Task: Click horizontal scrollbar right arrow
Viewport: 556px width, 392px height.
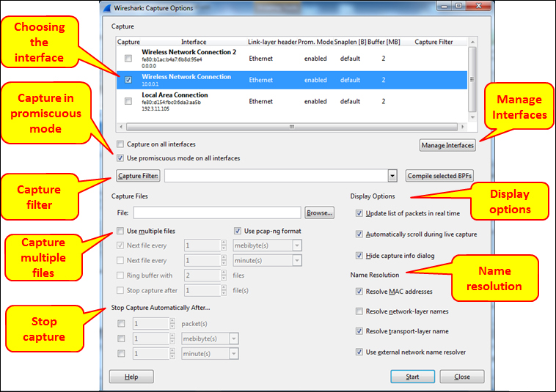Action: [x=462, y=127]
